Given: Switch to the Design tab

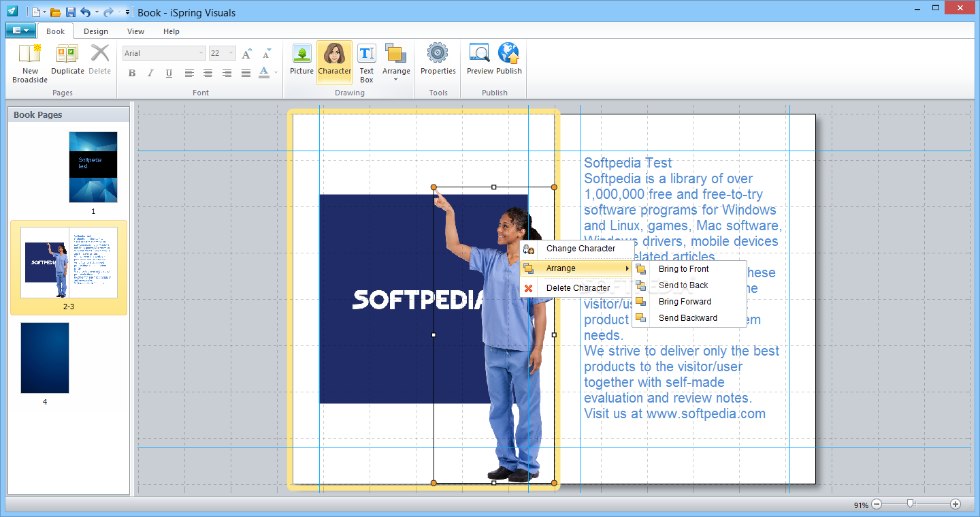Looking at the screenshot, I should point(96,31).
